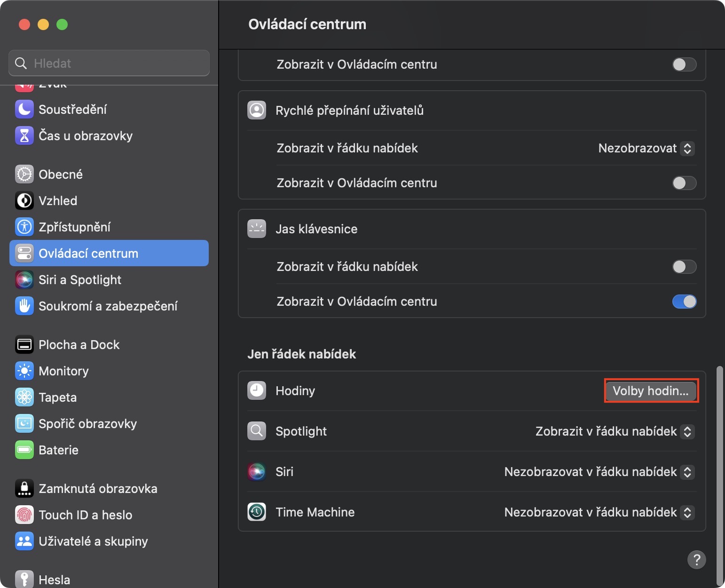The image size is (725, 588).
Task: Select the Tapeta flower icon
Action: point(24,397)
